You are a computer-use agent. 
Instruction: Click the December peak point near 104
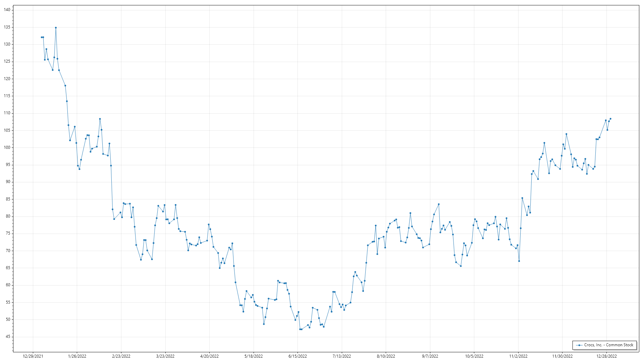(566, 134)
